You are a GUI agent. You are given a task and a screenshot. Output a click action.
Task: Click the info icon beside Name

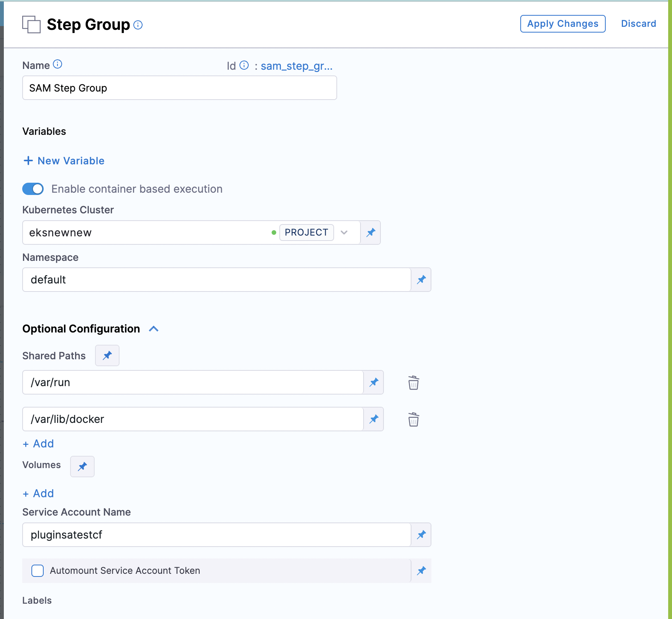click(58, 64)
